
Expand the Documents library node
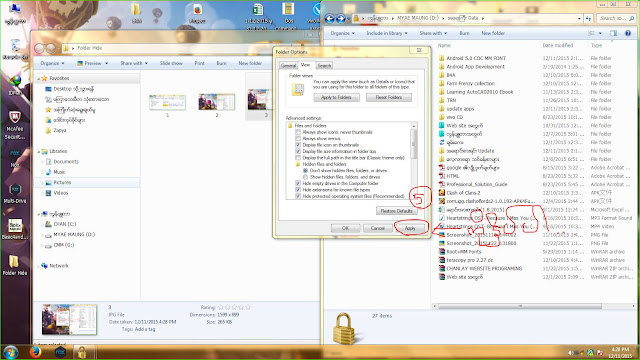tap(42, 162)
